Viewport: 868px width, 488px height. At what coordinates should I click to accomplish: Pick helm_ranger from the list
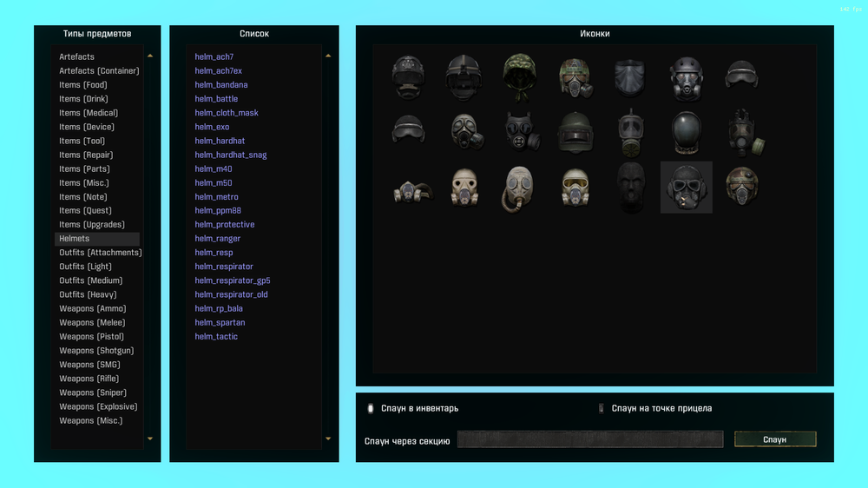point(217,239)
